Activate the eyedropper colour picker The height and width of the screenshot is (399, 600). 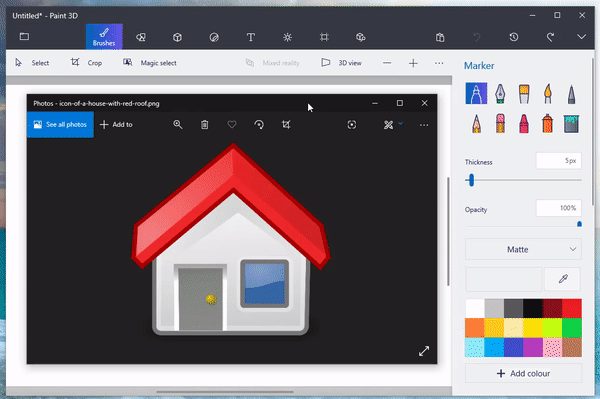(x=562, y=279)
